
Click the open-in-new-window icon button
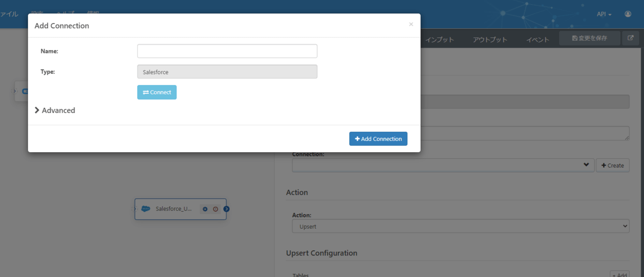coord(631,39)
